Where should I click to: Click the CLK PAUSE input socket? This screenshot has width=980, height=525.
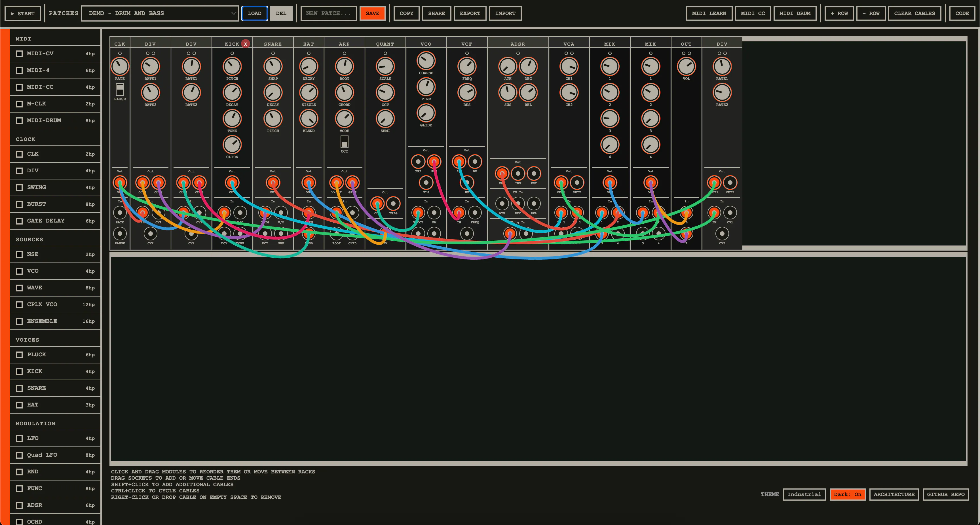(x=120, y=234)
